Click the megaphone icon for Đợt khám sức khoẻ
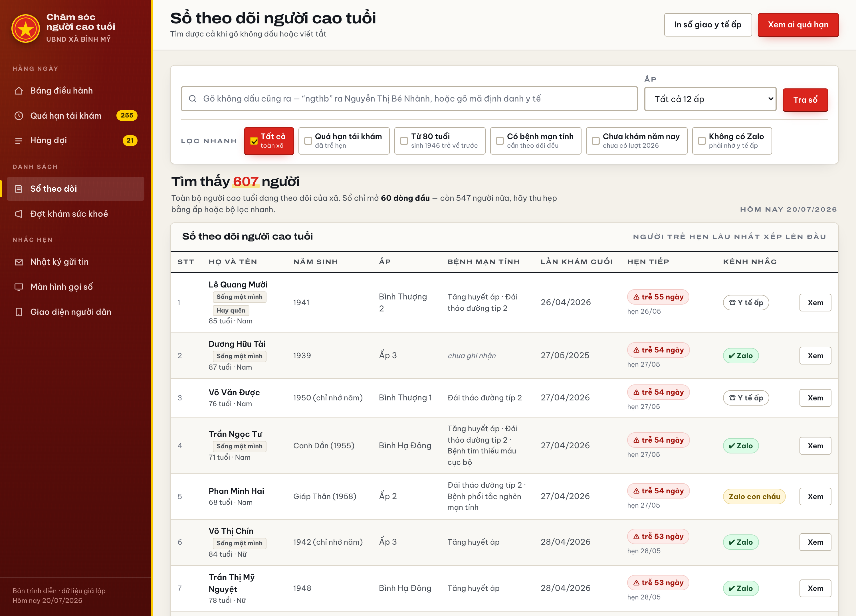The height and width of the screenshot is (616, 856). 19,214
